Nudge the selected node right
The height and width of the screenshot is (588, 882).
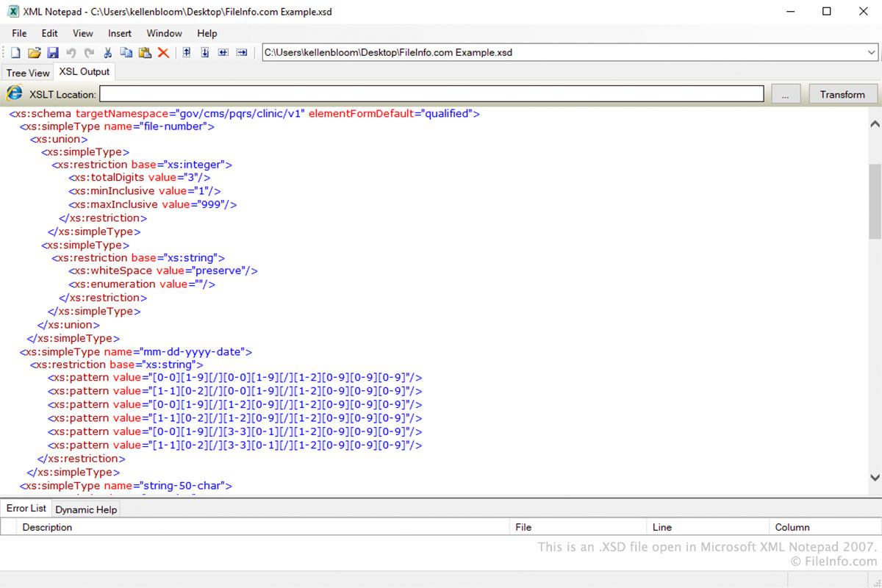[241, 52]
